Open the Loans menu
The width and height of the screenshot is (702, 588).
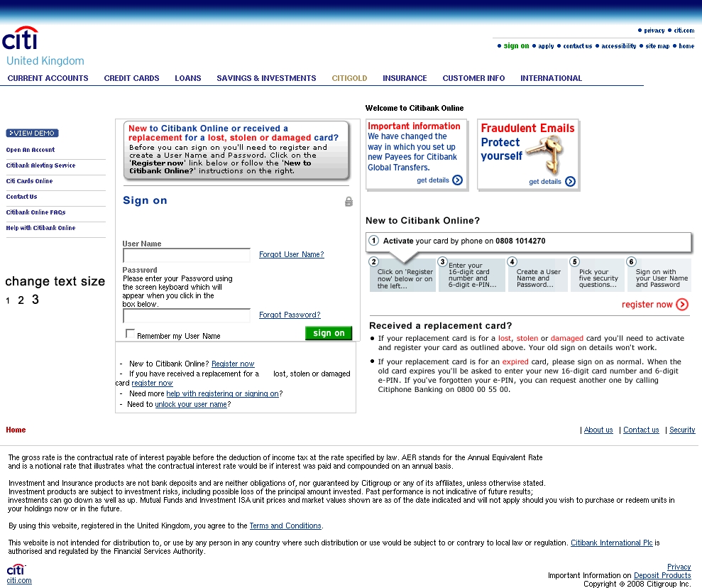pyautogui.click(x=188, y=78)
